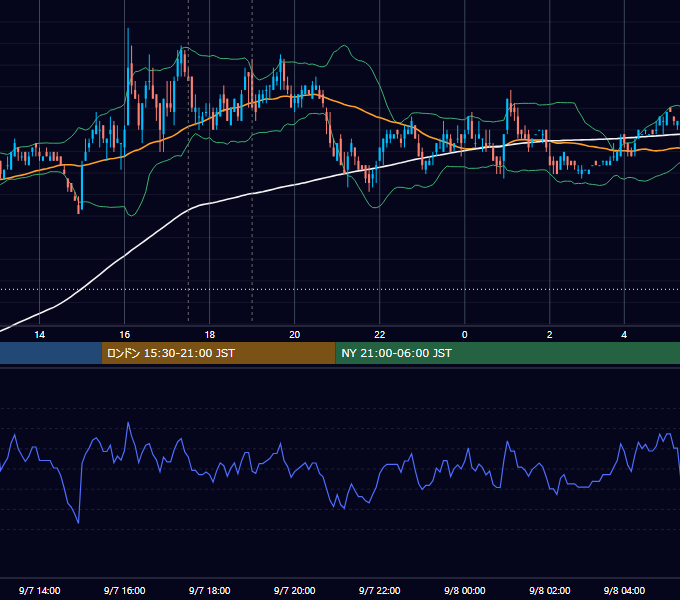Click the 20 hour label on price chart axis

[294, 335]
